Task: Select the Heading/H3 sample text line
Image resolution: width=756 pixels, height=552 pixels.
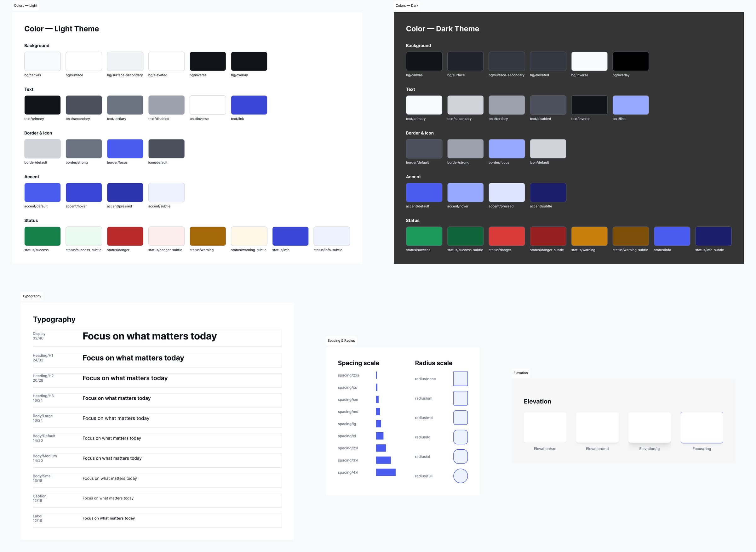Action: 116,398
